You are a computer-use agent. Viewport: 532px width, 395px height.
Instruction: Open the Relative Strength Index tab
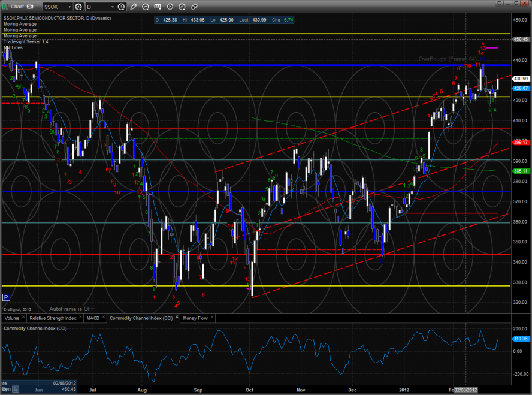pos(55,318)
